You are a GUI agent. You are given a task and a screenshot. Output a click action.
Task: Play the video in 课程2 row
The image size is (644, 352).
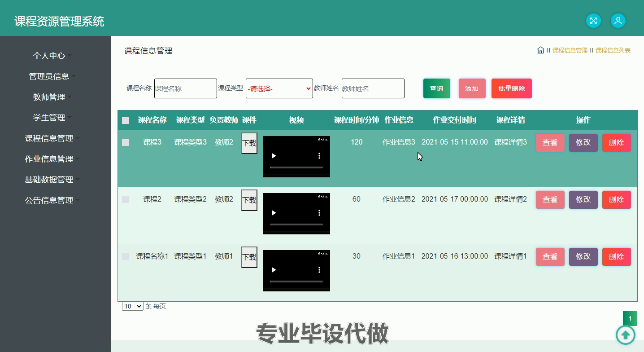[x=274, y=213]
